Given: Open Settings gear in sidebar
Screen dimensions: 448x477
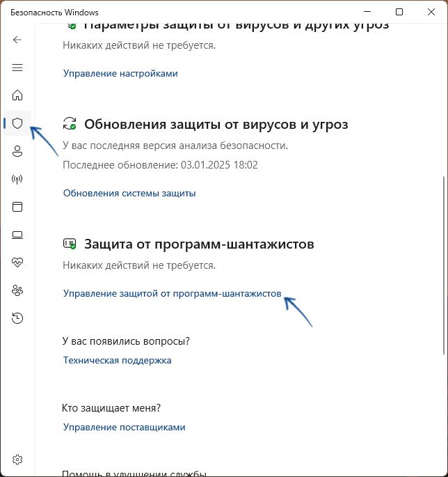Looking at the screenshot, I should [17, 460].
